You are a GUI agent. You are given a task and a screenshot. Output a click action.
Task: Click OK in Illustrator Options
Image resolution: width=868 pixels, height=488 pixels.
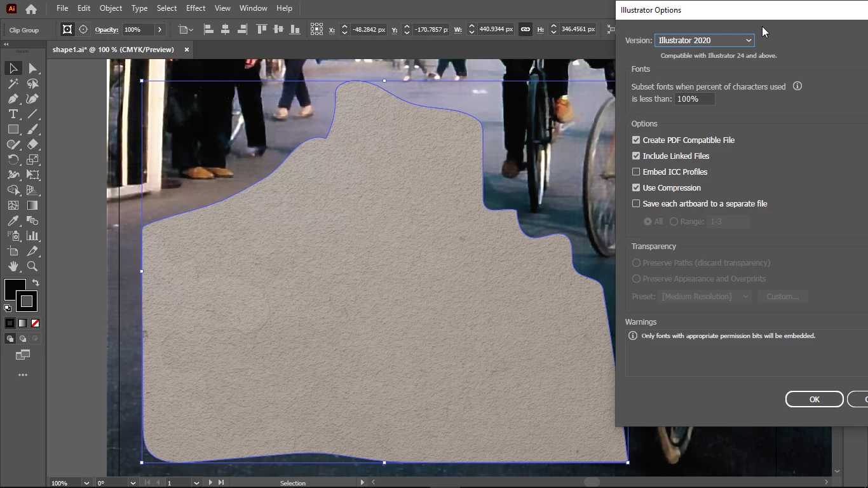coord(814,399)
